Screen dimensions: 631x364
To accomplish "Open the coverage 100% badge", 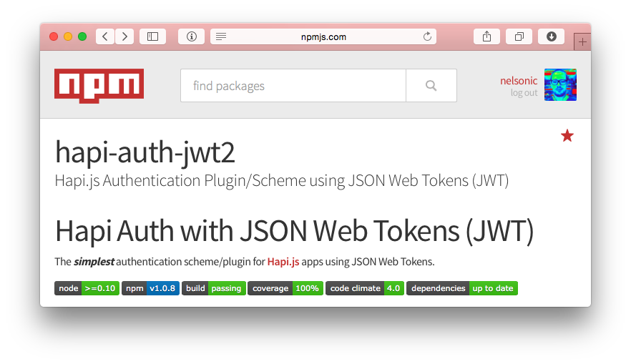I will pyautogui.click(x=285, y=288).
